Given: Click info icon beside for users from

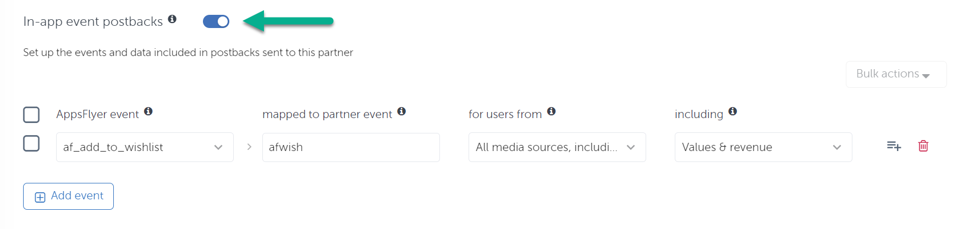Looking at the screenshot, I should click(x=552, y=111).
